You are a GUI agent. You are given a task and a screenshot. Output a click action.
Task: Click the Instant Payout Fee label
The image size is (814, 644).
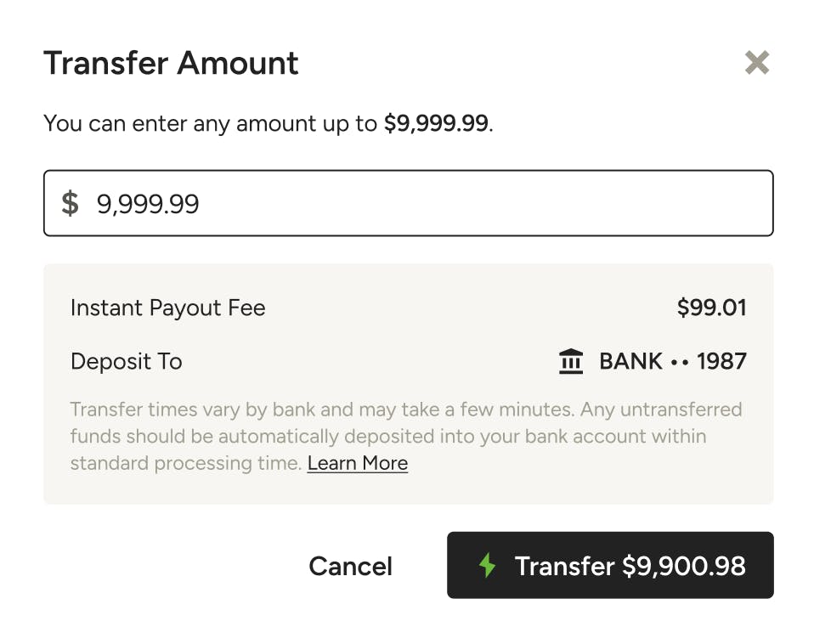pyautogui.click(x=167, y=308)
